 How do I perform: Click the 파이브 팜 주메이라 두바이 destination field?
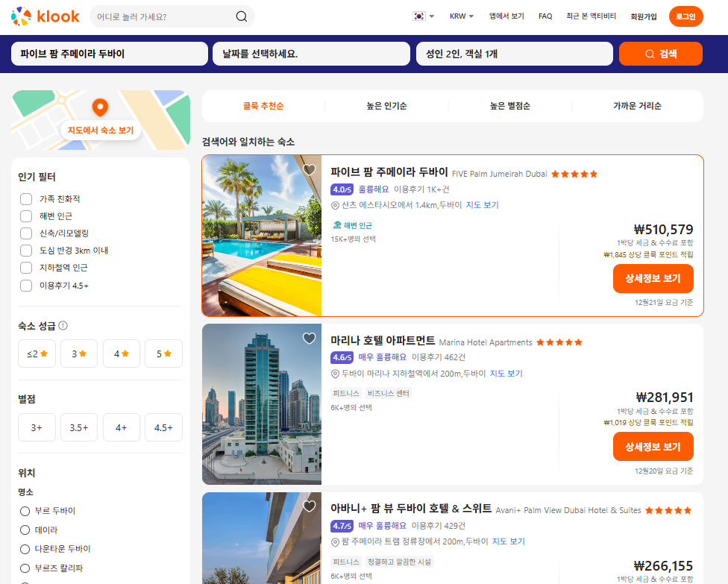point(110,54)
